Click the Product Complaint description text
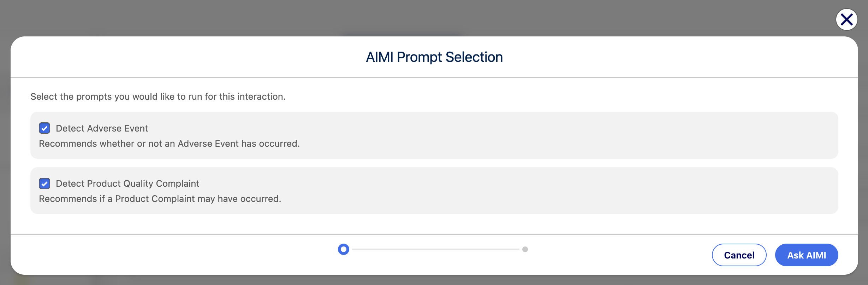This screenshot has width=868, height=285. [x=160, y=199]
